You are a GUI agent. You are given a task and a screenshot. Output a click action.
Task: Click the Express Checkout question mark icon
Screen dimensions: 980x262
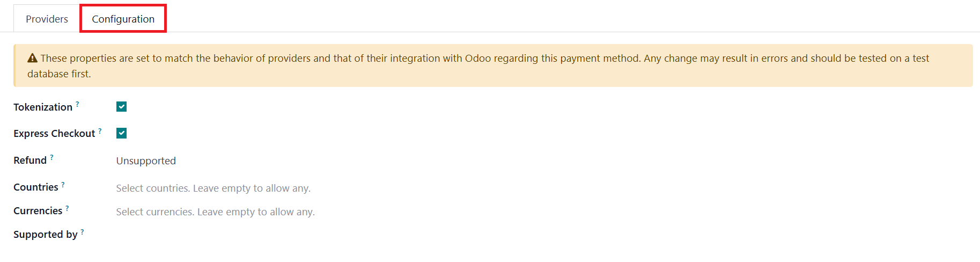tap(100, 130)
